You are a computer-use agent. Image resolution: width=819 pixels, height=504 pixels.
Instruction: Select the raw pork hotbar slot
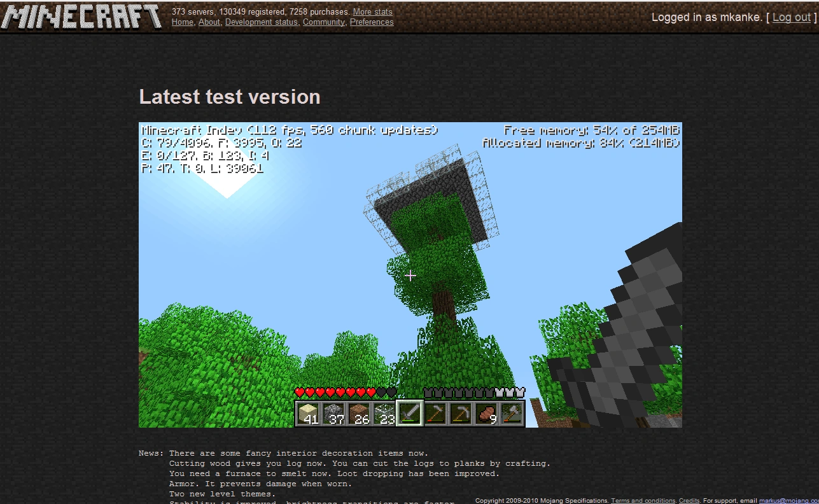click(x=487, y=414)
